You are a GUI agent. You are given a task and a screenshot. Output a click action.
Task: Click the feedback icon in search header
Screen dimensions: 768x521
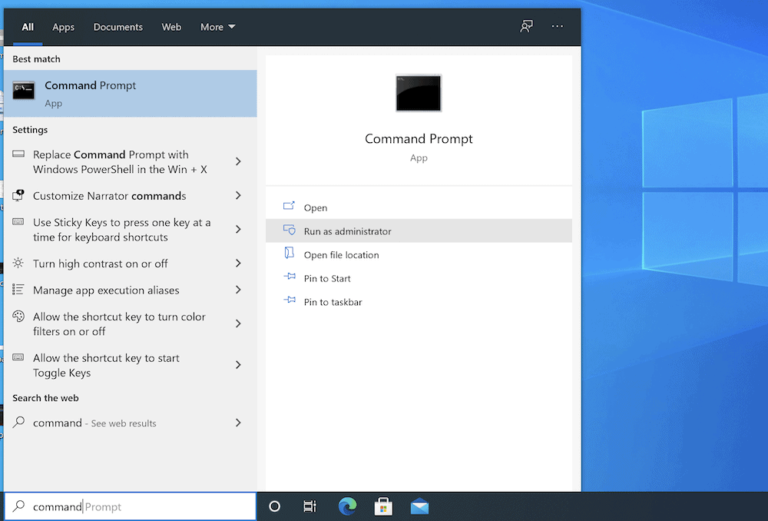click(x=526, y=27)
